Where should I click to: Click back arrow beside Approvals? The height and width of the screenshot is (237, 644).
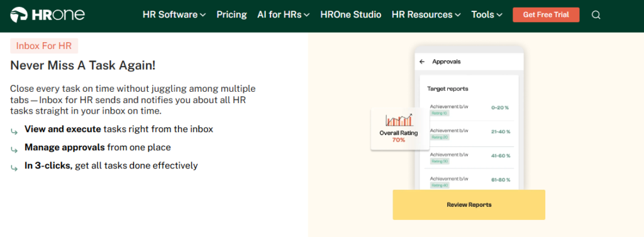coord(422,62)
